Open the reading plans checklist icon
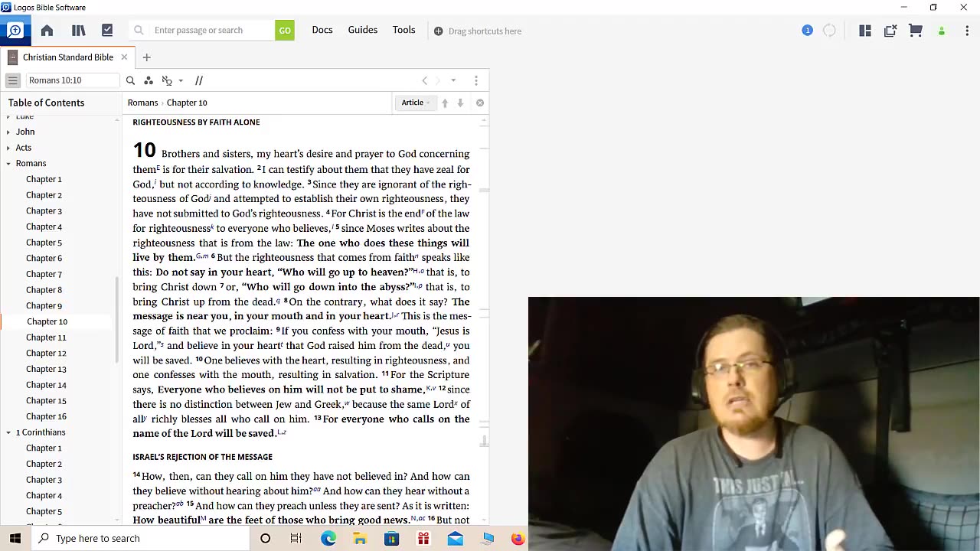 [x=107, y=31]
